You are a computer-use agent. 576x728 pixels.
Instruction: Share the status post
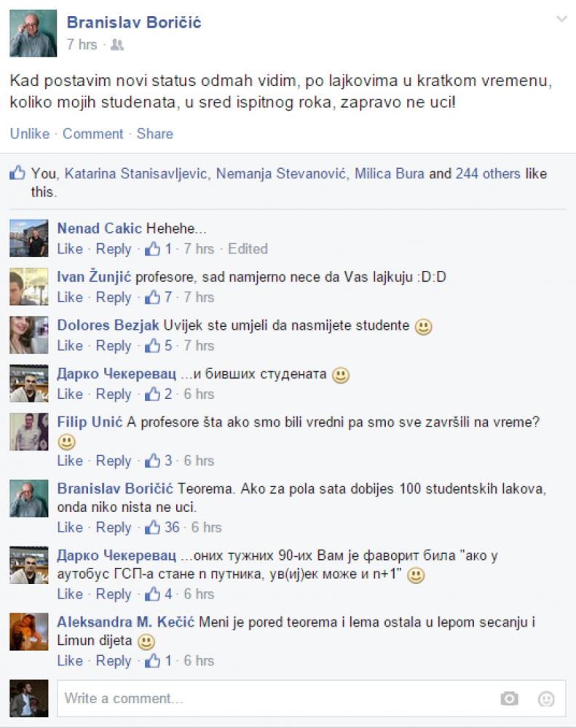pos(154,134)
